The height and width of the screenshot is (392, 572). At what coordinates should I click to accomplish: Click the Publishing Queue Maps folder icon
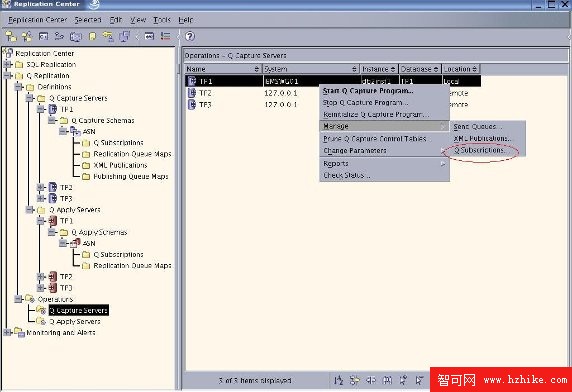point(86,176)
